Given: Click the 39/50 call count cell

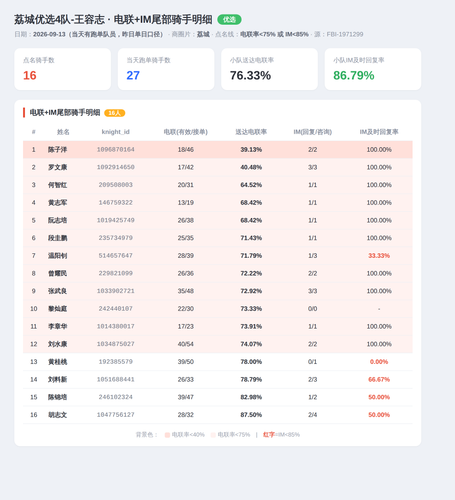Looking at the screenshot, I should [186, 362].
